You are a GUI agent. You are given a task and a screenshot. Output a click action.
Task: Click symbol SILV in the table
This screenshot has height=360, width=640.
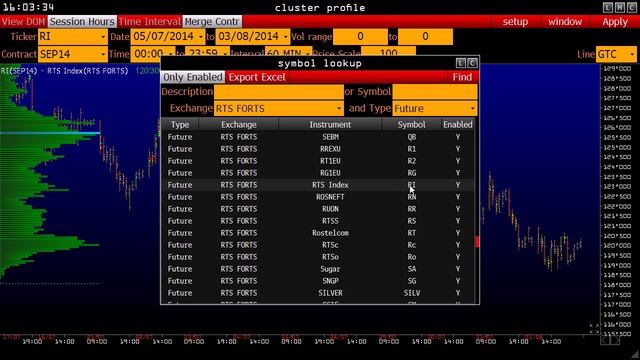[411, 293]
